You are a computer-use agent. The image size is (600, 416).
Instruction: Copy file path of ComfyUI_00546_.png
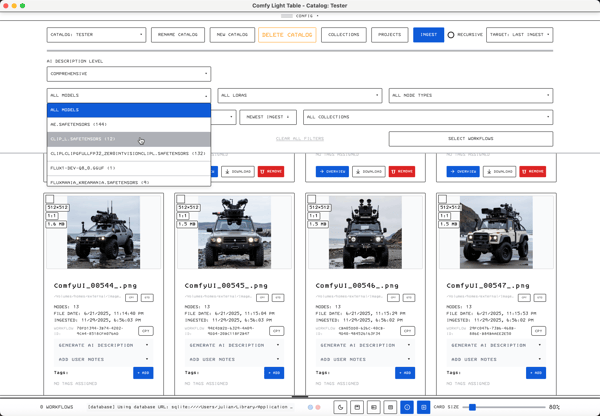393,297
